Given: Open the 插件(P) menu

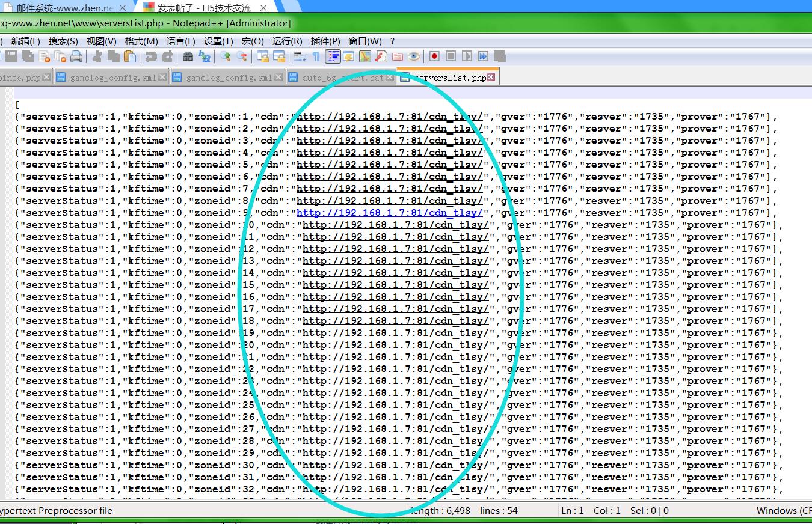Looking at the screenshot, I should [x=325, y=41].
